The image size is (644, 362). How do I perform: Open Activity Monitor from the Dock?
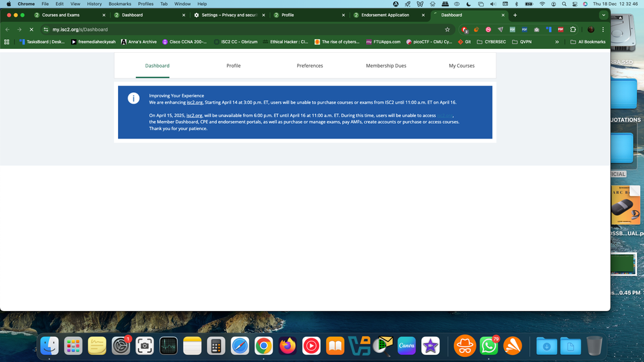pos(168,346)
